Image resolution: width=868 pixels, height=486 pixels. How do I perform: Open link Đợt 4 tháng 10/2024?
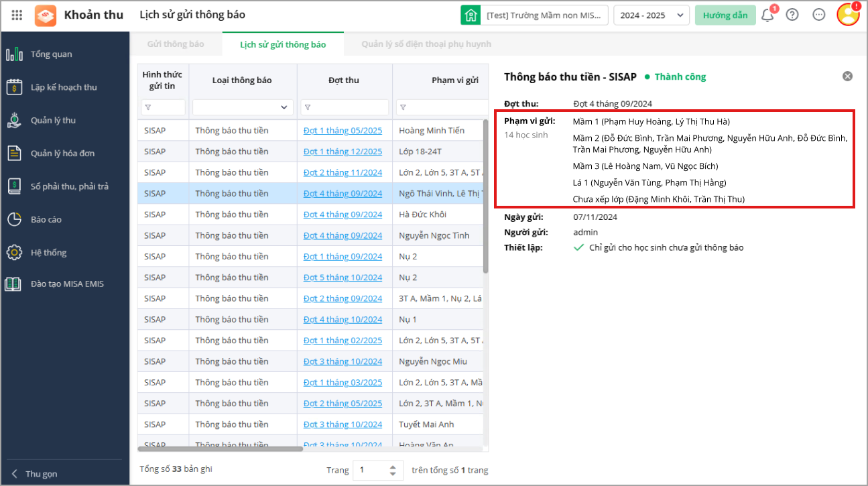[343, 320]
